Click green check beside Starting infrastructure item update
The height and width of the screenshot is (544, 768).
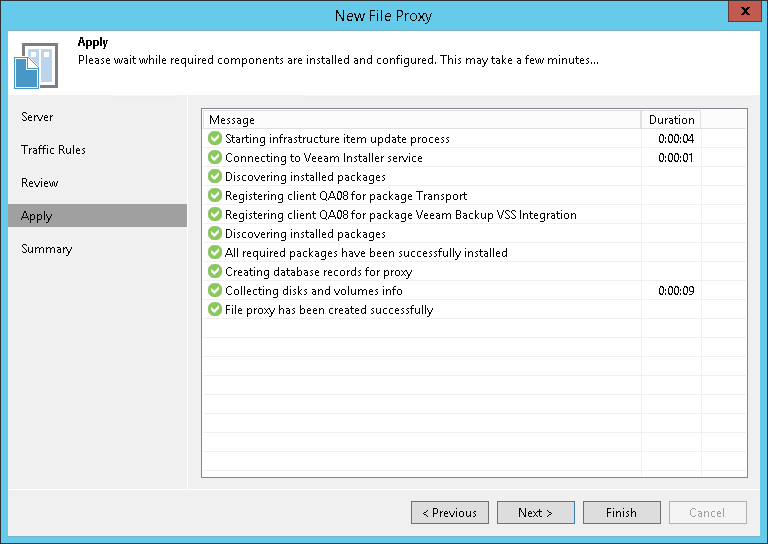(215, 139)
